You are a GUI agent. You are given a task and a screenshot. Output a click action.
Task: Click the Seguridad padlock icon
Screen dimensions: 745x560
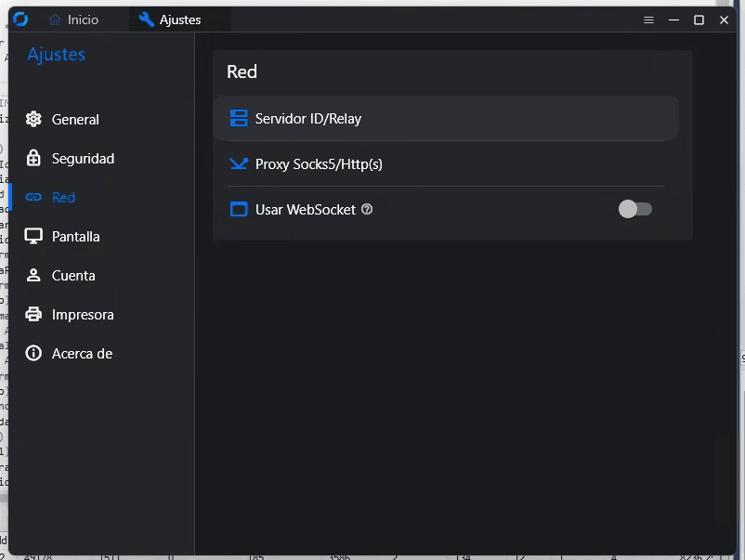coord(33,158)
